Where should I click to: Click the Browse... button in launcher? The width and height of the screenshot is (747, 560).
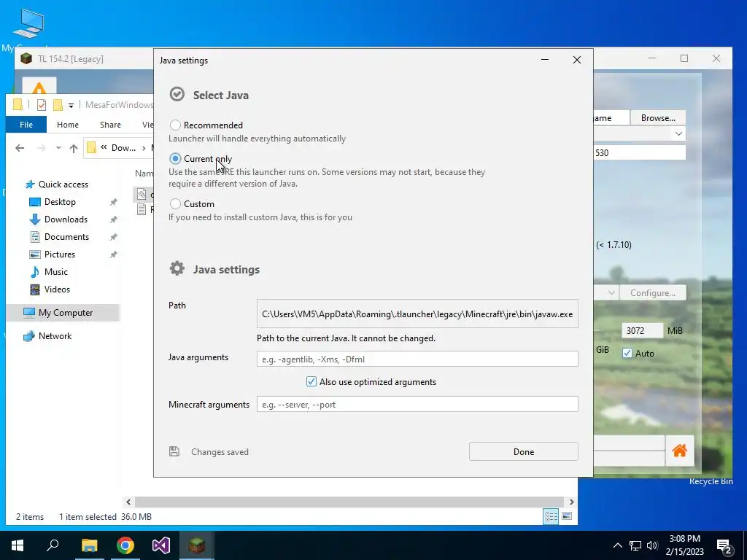pos(658,117)
